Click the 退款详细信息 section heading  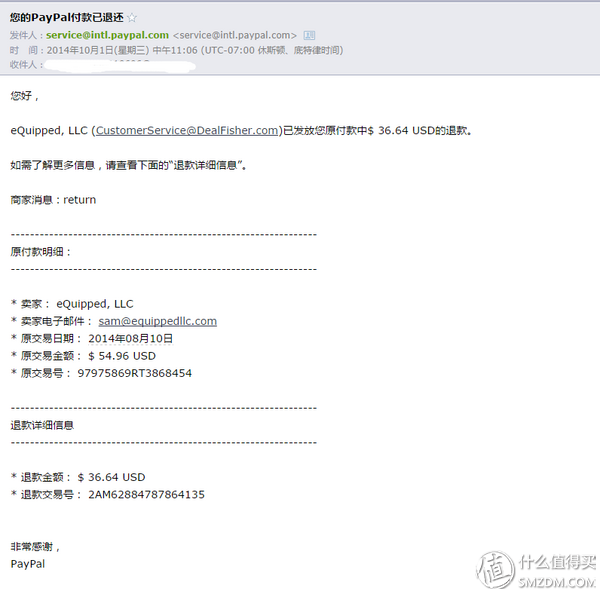pyautogui.click(x=42, y=425)
